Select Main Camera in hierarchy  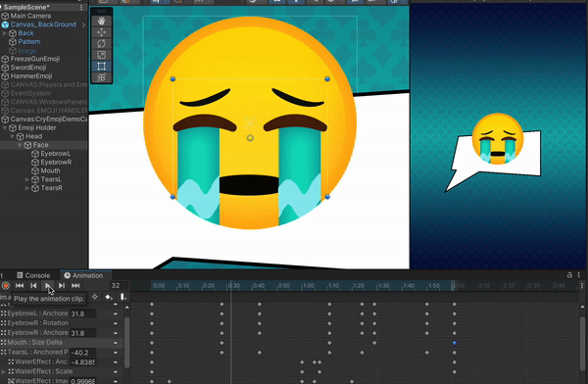(30, 16)
